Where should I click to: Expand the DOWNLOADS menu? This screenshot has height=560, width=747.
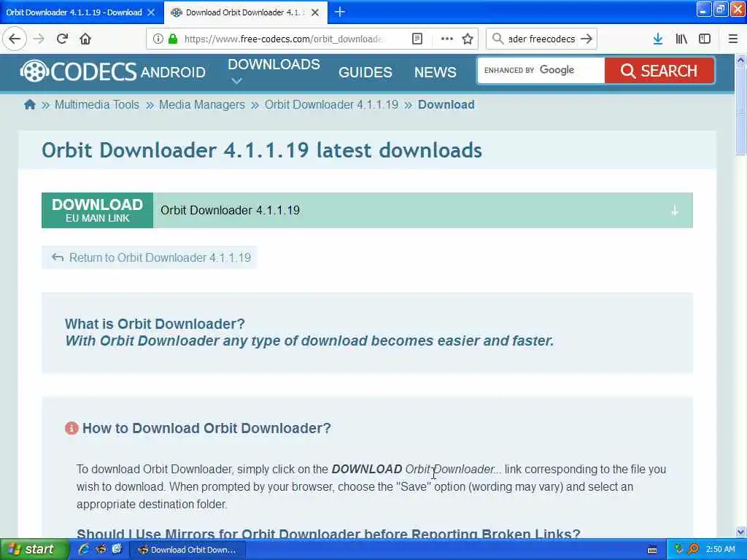point(274,71)
